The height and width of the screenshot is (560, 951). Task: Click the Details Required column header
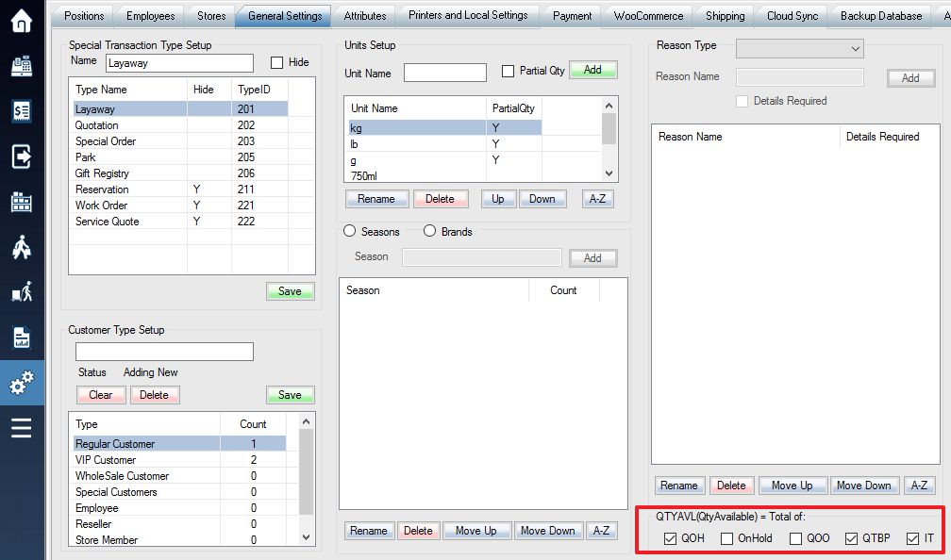(x=882, y=137)
